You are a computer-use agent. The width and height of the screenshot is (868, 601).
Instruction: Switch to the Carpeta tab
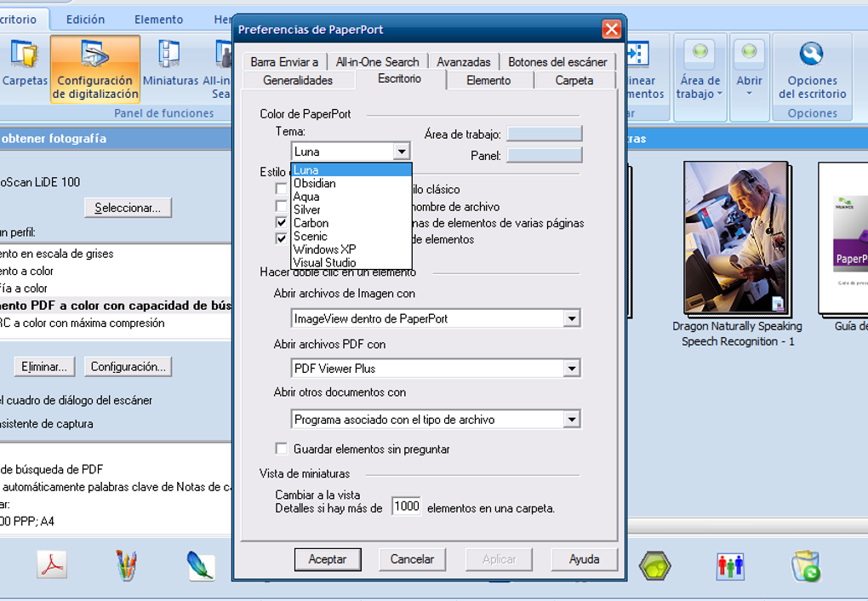pyautogui.click(x=574, y=80)
